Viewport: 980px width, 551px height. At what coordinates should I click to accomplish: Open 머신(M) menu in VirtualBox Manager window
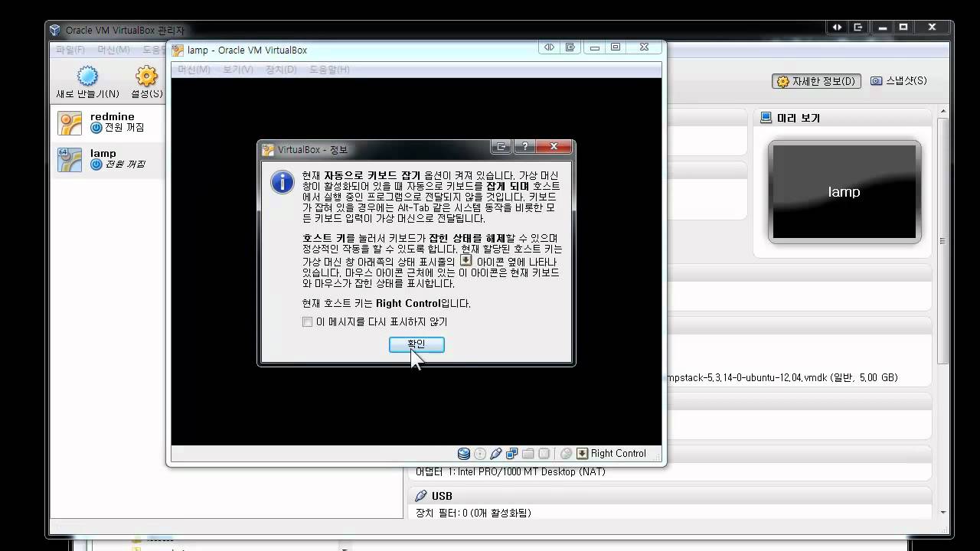click(x=113, y=50)
